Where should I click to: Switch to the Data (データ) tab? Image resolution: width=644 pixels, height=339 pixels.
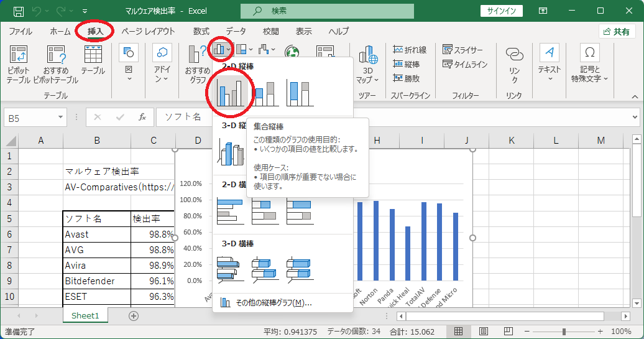pos(236,31)
